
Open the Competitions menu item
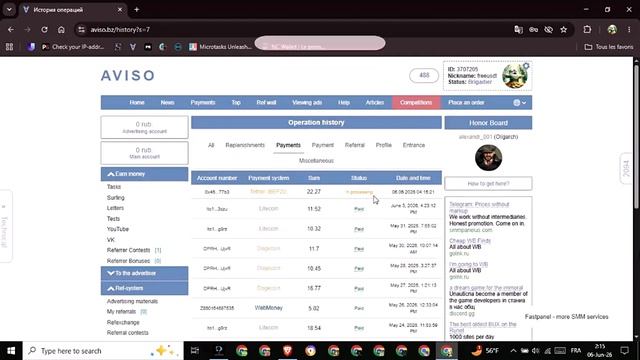416,102
